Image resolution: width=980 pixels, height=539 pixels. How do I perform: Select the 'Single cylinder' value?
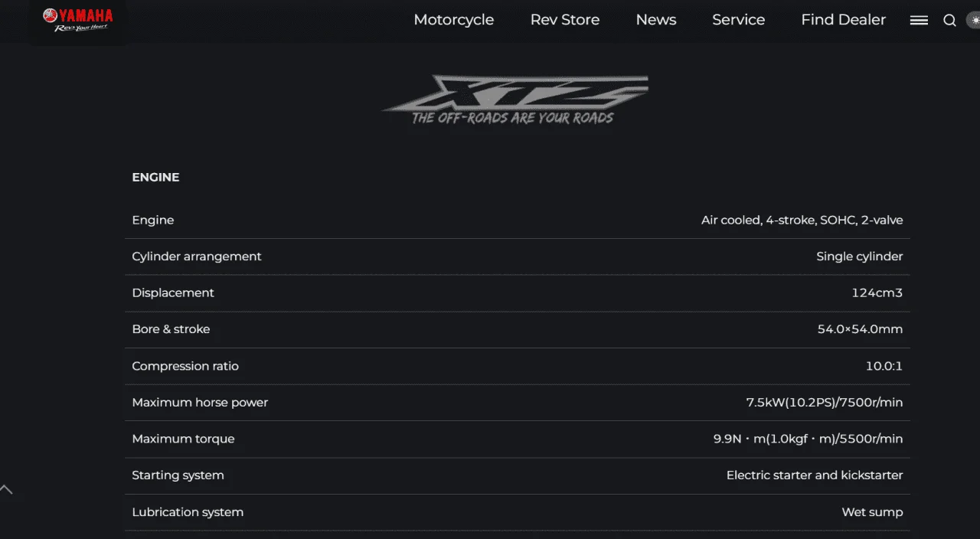(860, 256)
